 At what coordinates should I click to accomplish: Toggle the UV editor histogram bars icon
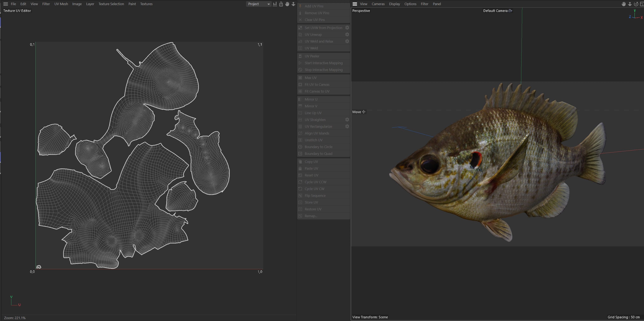(x=275, y=4)
